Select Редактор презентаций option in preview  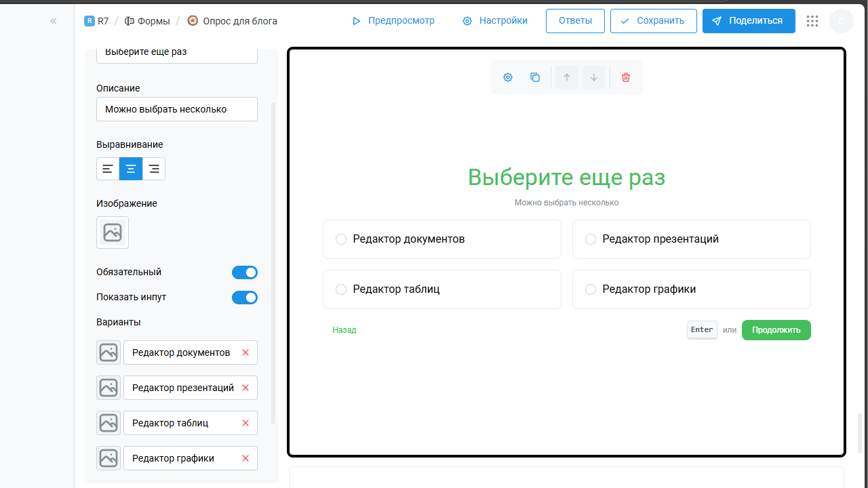pos(692,239)
